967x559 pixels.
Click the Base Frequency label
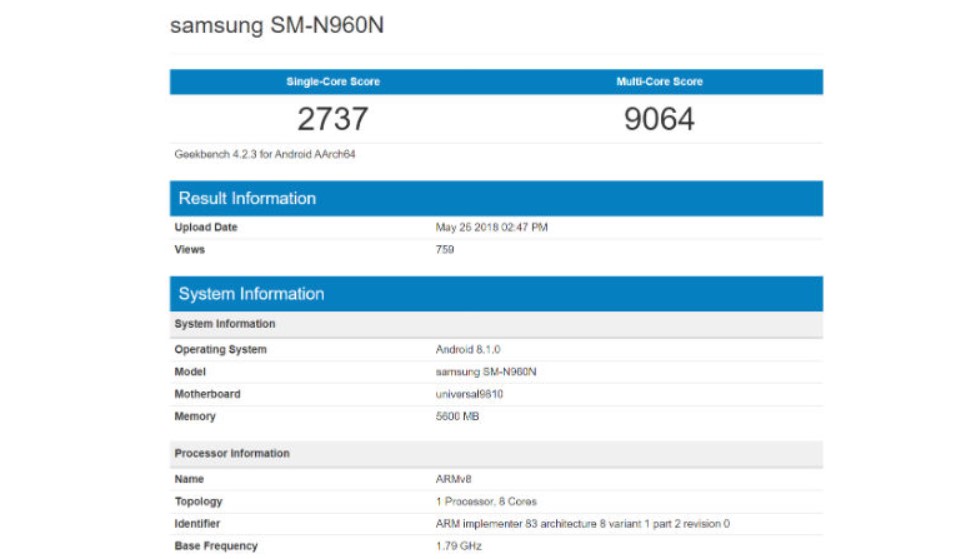click(x=216, y=546)
